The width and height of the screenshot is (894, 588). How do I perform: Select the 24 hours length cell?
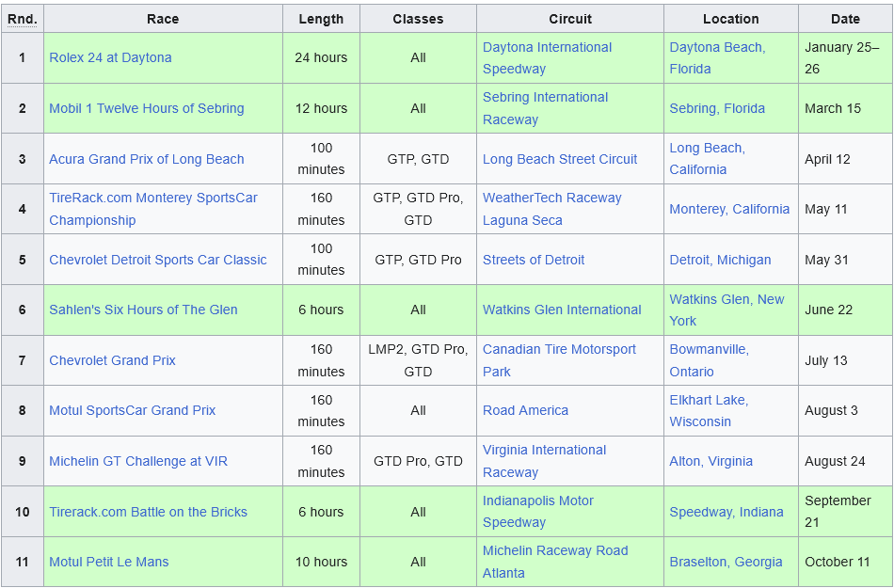[x=321, y=58]
